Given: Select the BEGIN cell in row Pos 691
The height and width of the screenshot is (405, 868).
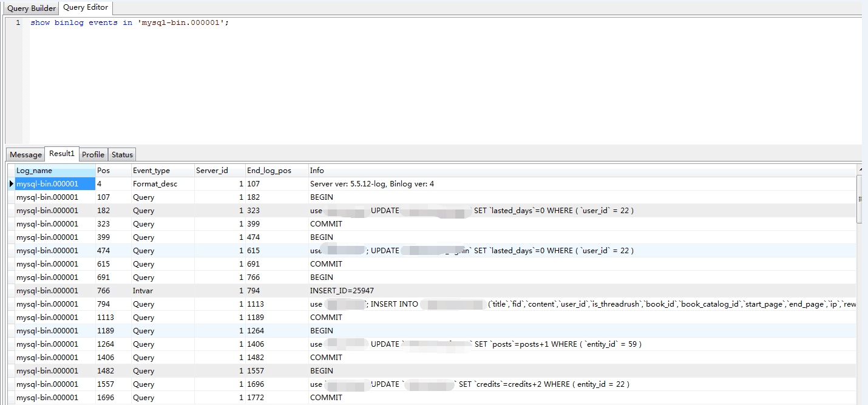Looking at the screenshot, I should pos(582,277).
